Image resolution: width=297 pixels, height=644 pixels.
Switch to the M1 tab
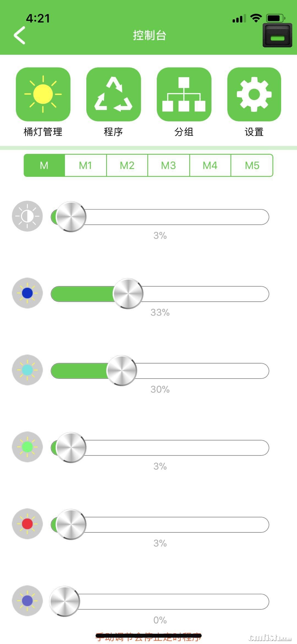[x=86, y=165]
